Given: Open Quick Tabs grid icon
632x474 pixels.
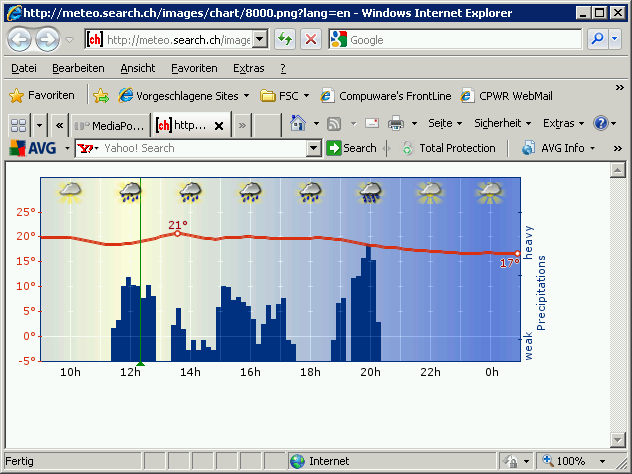Looking at the screenshot, I should [x=18, y=125].
